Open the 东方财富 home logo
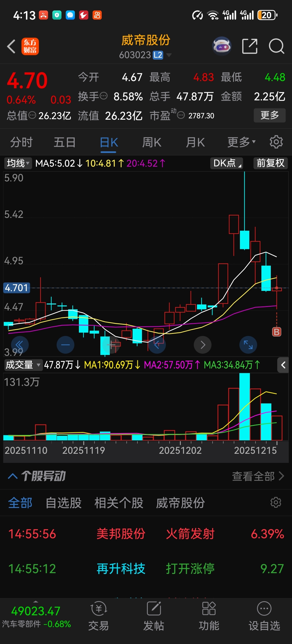292x644 pixels. click(x=30, y=46)
